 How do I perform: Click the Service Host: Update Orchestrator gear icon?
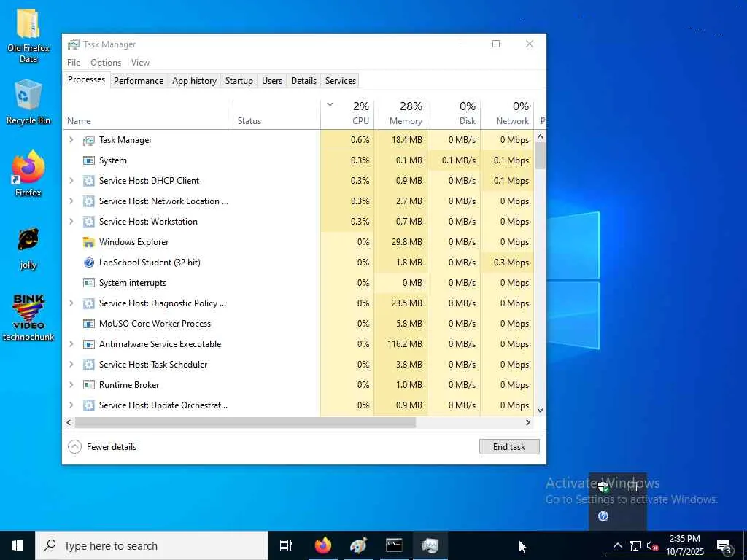click(88, 405)
